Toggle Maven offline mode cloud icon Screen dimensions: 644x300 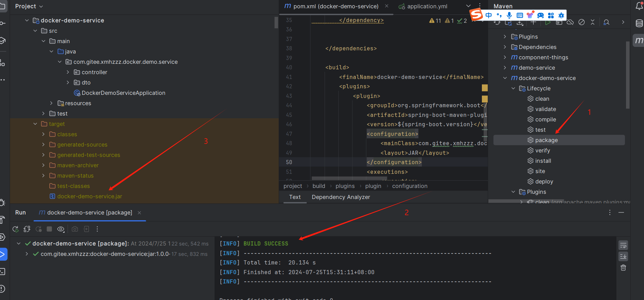570,22
